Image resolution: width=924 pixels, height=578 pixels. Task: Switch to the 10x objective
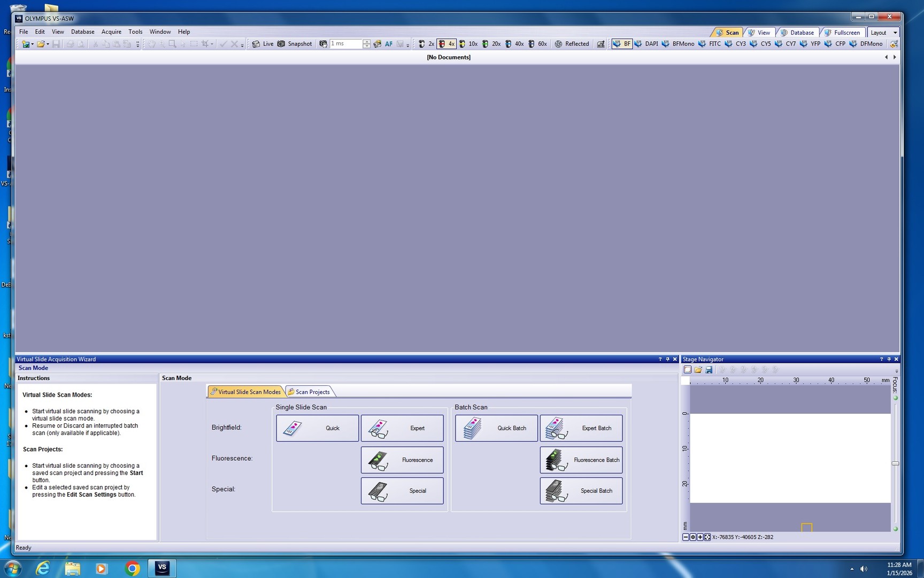coord(468,44)
